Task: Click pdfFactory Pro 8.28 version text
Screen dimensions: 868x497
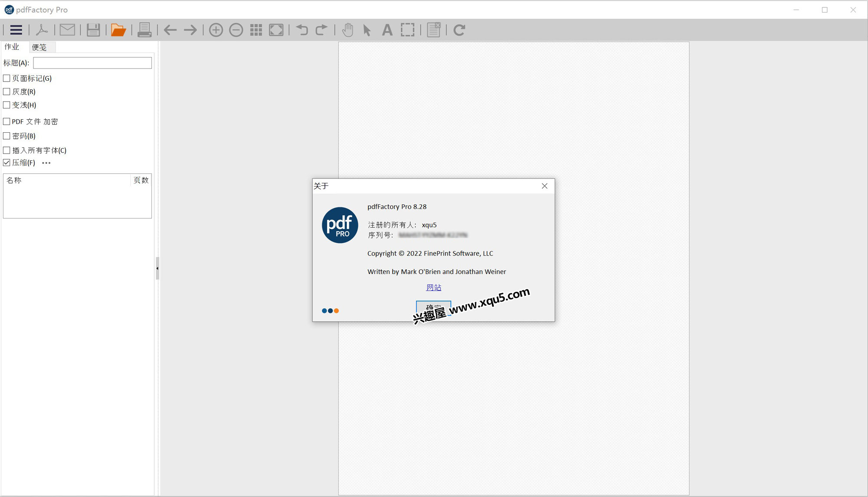Action: 397,207
